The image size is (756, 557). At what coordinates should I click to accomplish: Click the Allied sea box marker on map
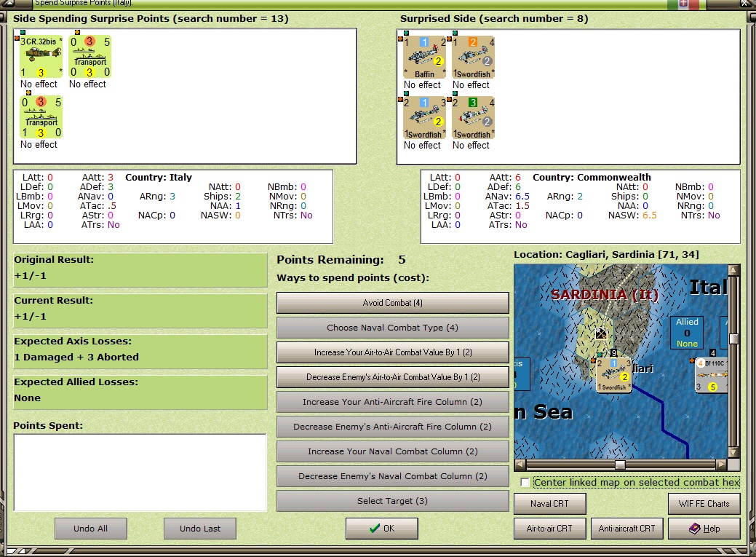[x=687, y=332]
